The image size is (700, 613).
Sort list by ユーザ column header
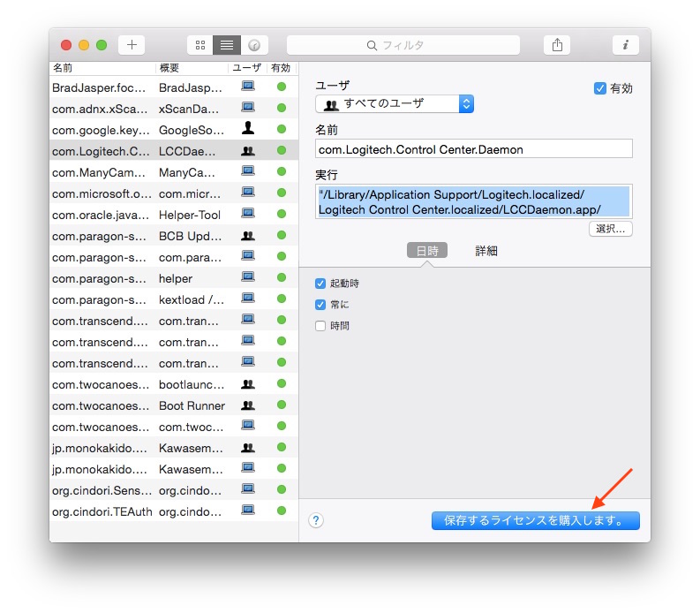[247, 68]
